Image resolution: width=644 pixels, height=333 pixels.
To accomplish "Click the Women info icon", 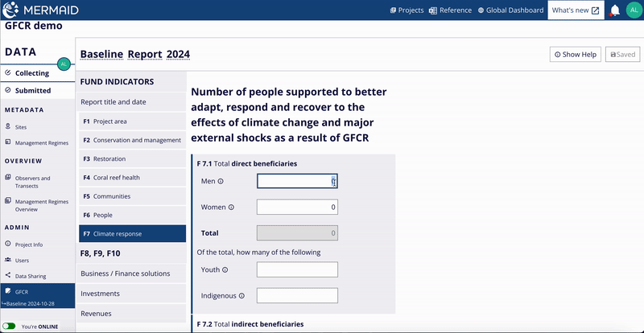I will coord(231,208).
